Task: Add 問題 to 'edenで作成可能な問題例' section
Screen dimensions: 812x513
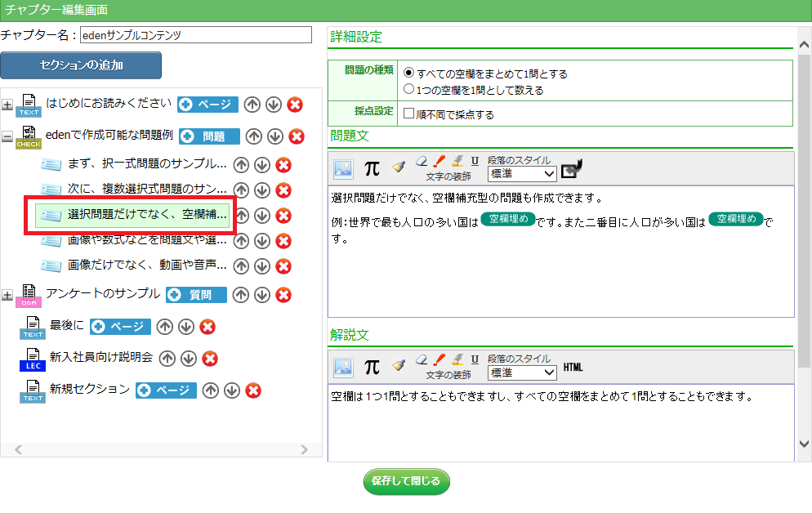Action: coord(209,136)
